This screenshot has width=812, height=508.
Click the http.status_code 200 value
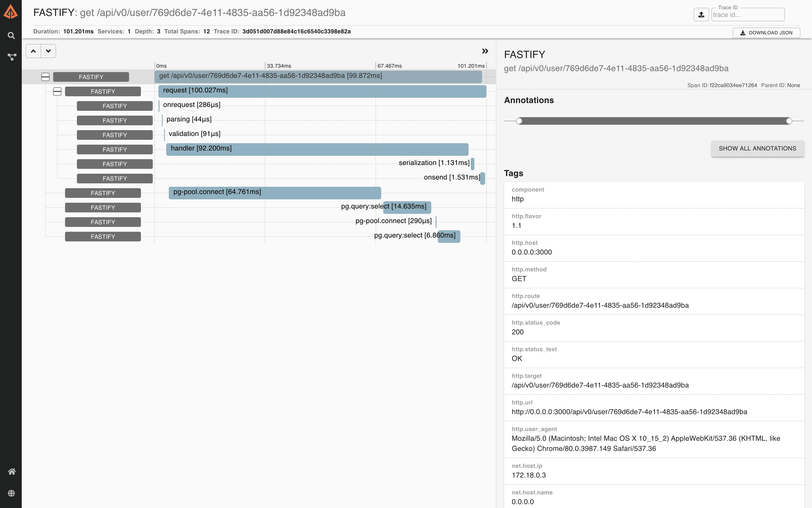(518, 332)
